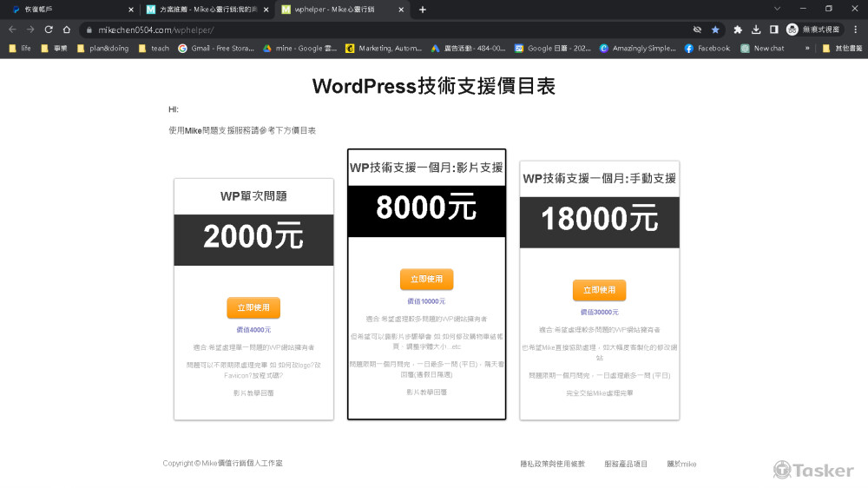This screenshot has height=488, width=868.
Task: Click the 8000元 price banner
Action: tap(426, 211)
